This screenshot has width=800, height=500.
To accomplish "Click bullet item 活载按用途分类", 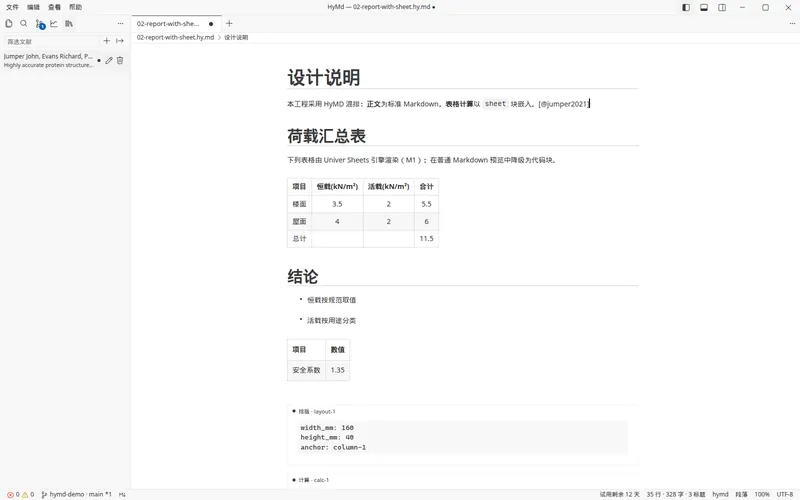I will [x=332, y=320].
